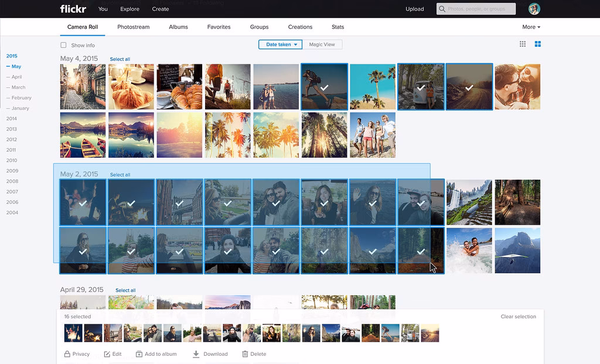Open your profile avatar icon
The width and height of the screenshot is (600, 364).
click(x=534, y=9)
